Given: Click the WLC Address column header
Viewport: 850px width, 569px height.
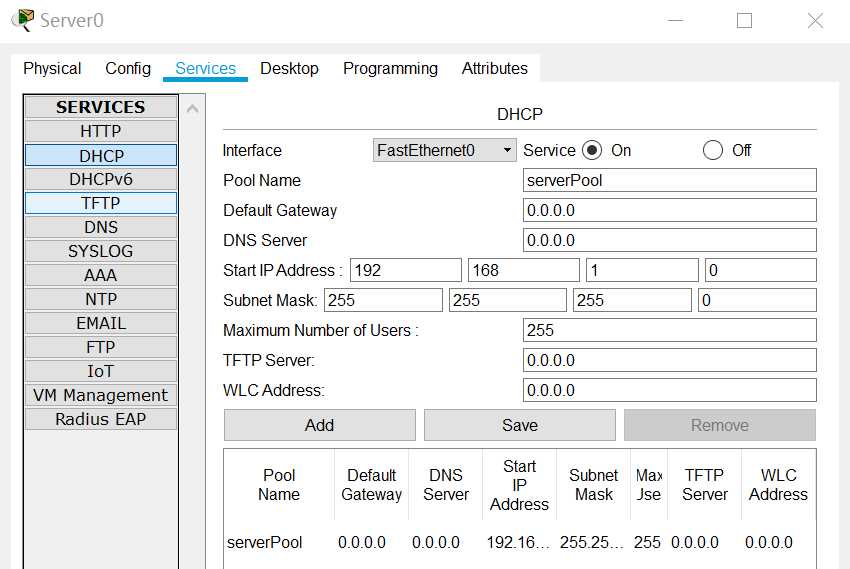Looking at the screenshot, I should point(778,484).
